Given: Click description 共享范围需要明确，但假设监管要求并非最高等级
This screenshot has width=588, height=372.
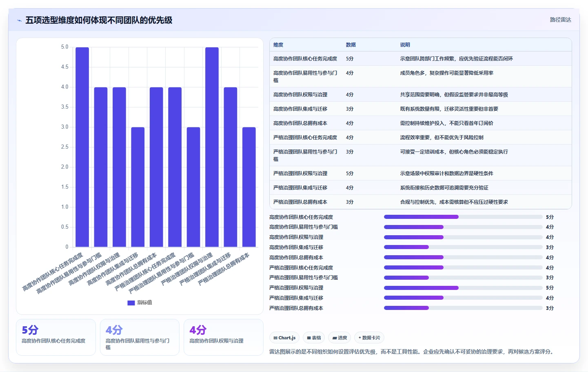Looking at the screenshot, I should coord(454,95).
